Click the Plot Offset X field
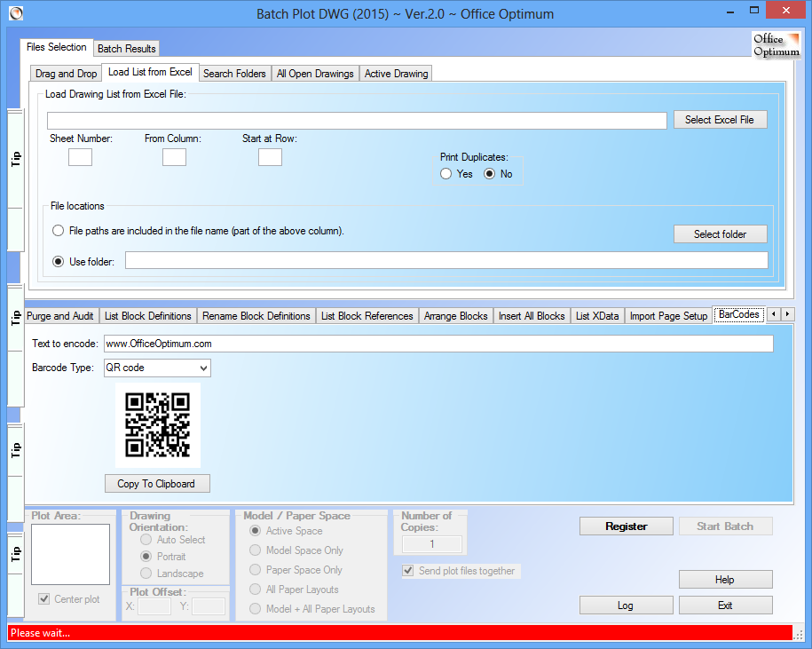This screenshot has width=812, height=649. [154, 606]
